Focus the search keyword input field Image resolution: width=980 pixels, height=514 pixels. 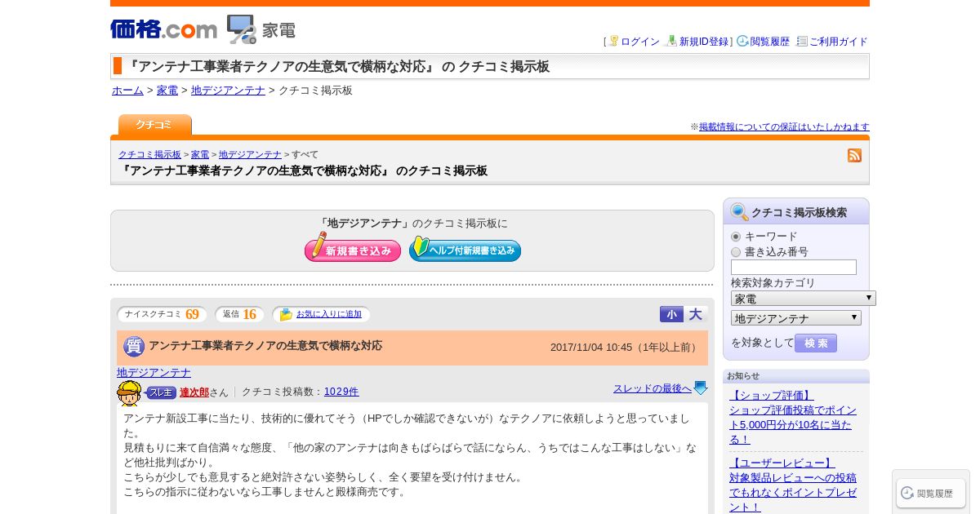click(794, 268)
